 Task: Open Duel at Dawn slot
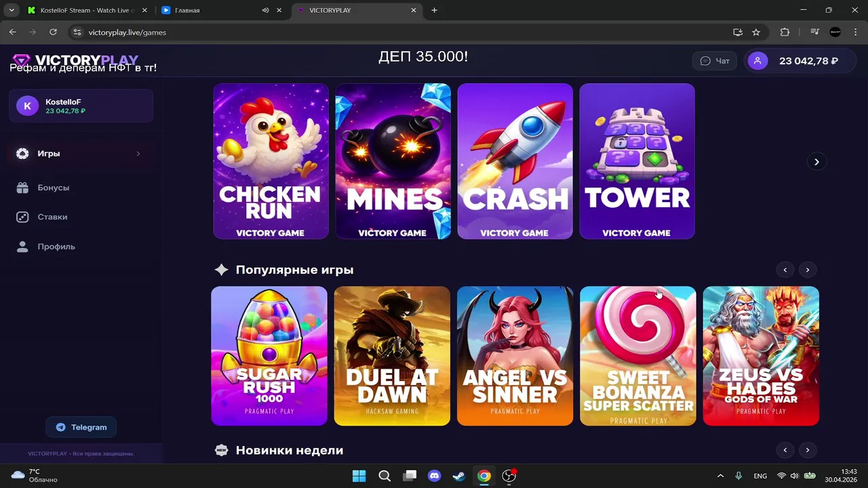[x=392, y=356]
